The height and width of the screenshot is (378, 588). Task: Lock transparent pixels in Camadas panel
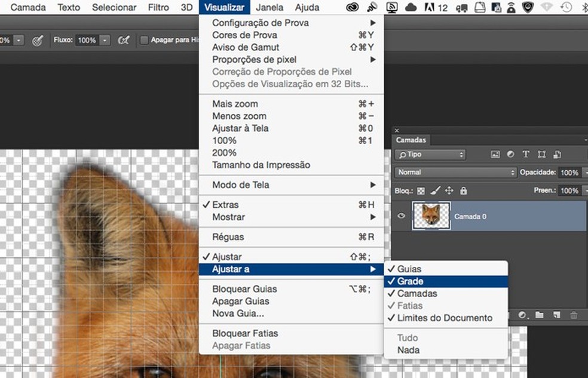421,191
